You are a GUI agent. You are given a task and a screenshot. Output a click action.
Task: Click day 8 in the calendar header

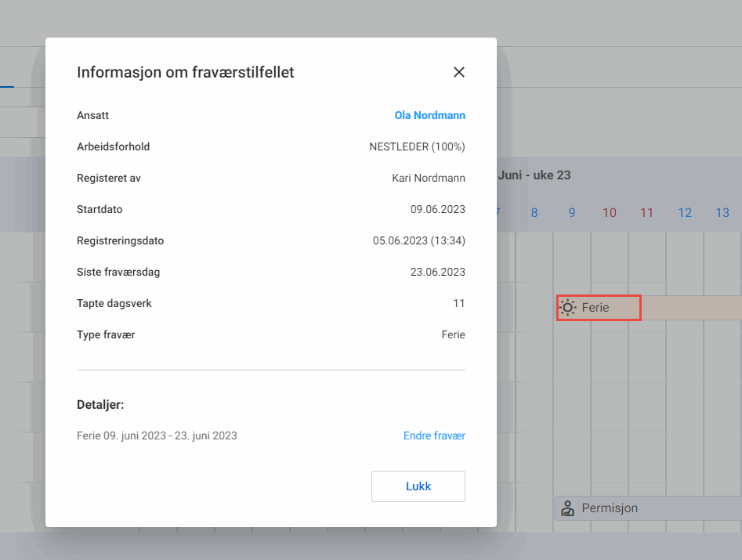coord(534,213)
